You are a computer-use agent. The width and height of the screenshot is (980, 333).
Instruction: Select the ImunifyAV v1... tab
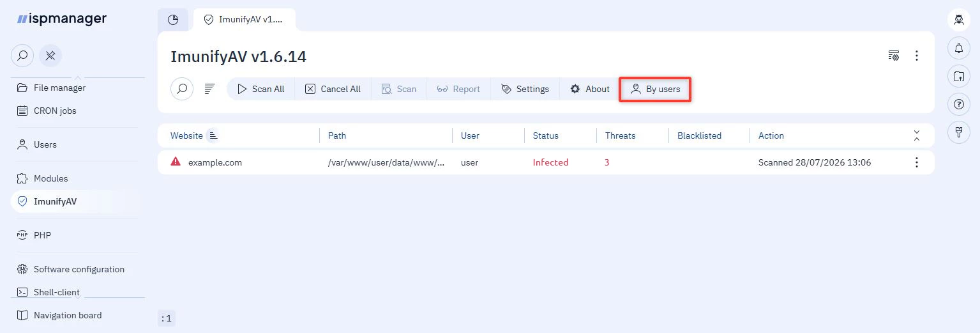244,20
